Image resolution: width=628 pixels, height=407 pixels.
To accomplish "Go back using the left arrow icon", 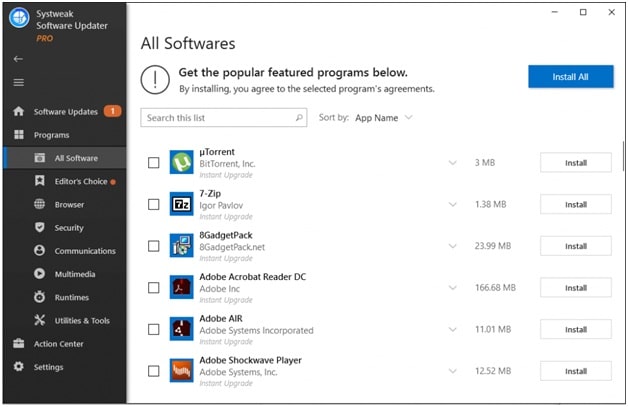I will pyautogui.click(x=18, y=59).
